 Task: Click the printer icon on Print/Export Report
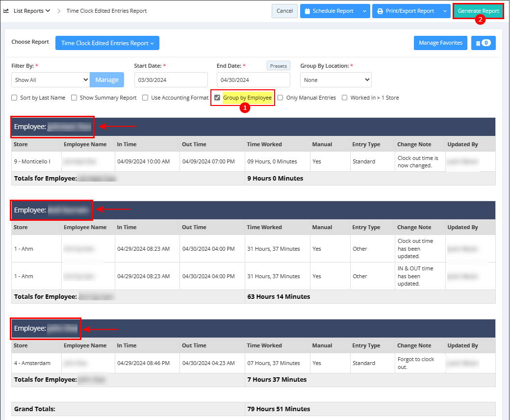[380, 11]
